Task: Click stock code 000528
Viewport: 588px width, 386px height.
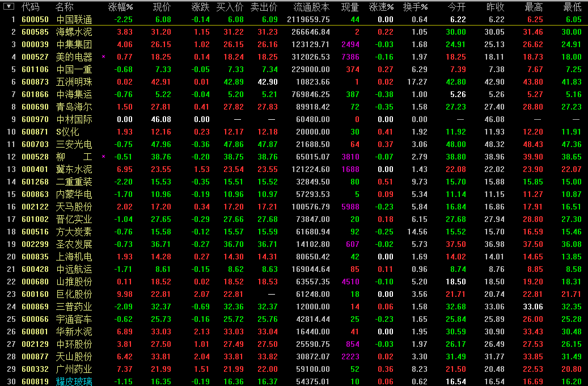Action: pos(35,157)
